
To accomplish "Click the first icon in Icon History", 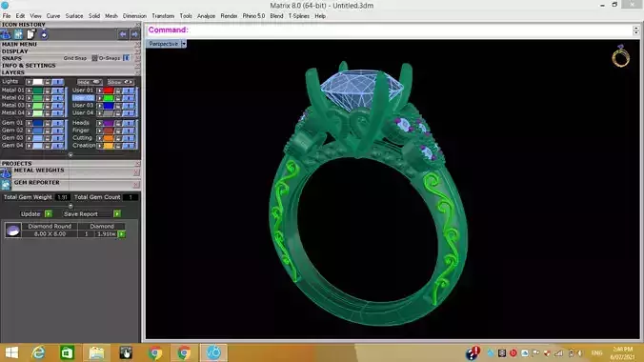I will pyautogui.click(x=6, y=34).
